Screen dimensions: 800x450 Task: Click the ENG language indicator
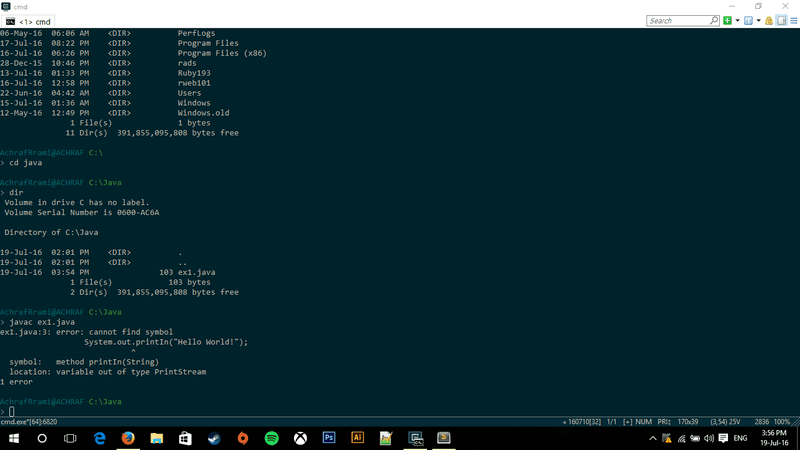pos(740,438)
